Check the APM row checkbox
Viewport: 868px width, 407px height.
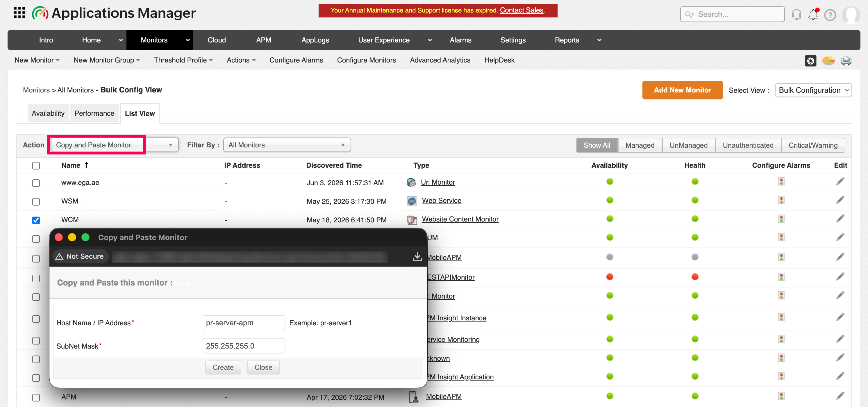(x=36, y=397)
